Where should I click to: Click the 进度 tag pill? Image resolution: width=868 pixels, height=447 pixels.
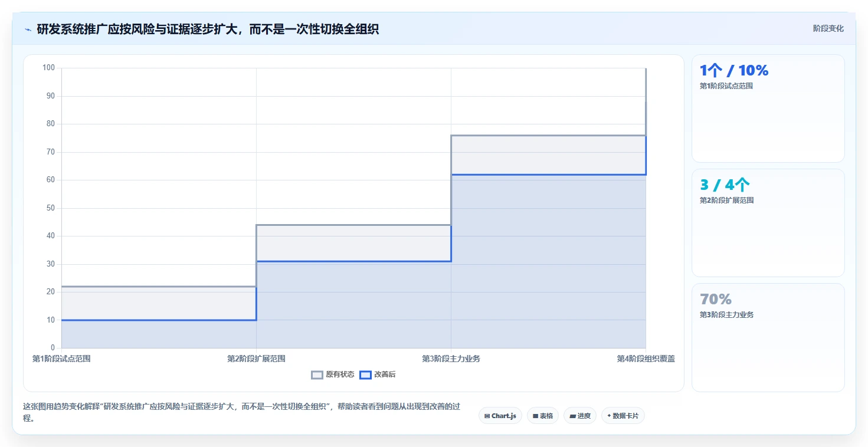[579, 416]
